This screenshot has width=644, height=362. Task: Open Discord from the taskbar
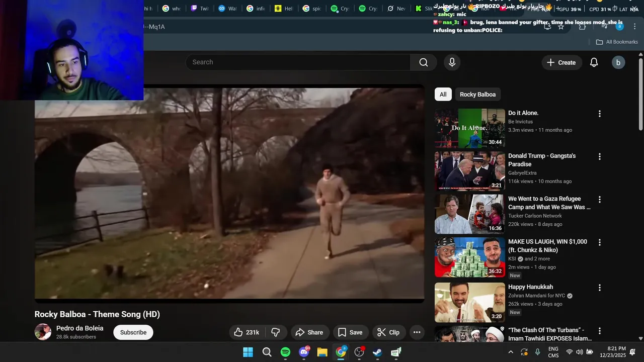click(x=304, y=352)
